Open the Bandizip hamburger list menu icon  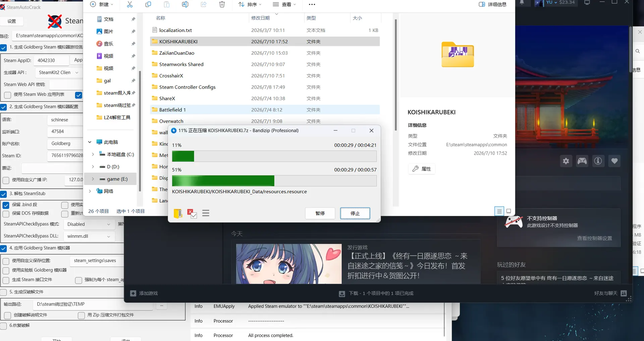pyautogui.click(x=206, y=213)
